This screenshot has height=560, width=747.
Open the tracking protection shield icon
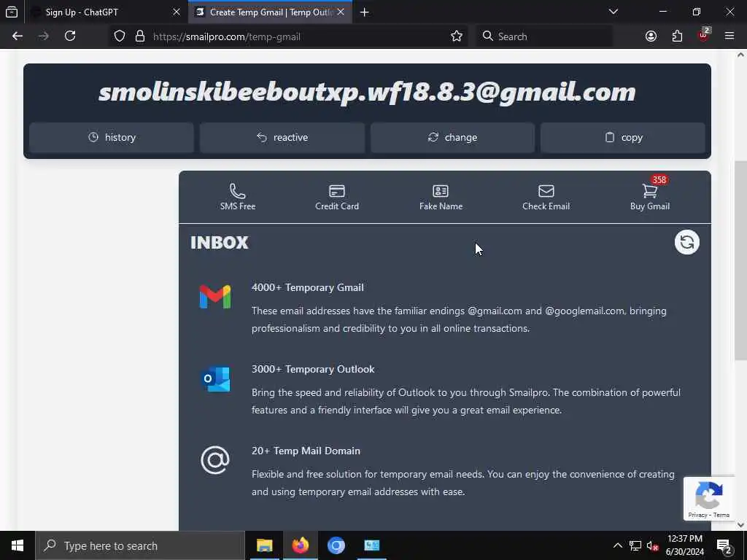tap(120, 36)
